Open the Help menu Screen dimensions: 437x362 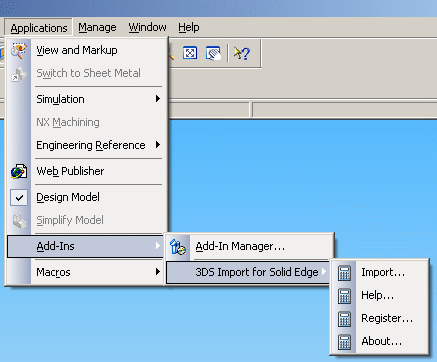point(189,27)
